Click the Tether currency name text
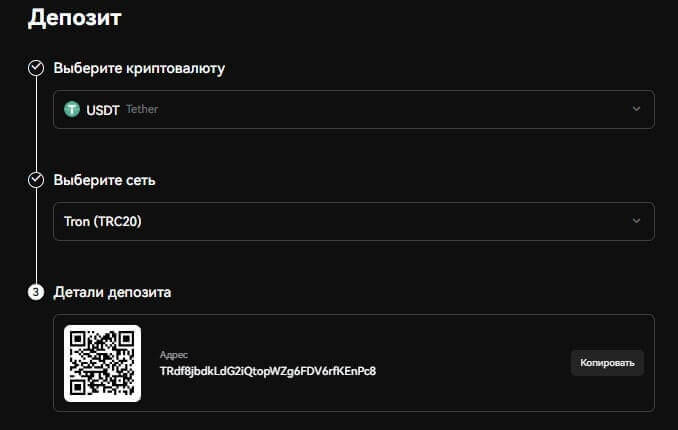 pos(142,109)
